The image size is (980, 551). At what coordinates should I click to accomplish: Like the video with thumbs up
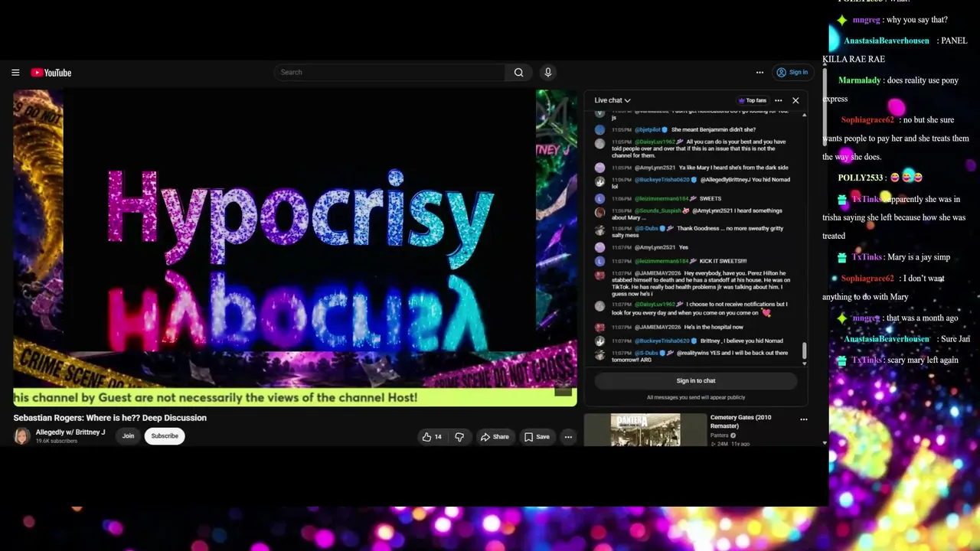pos(432,436)
